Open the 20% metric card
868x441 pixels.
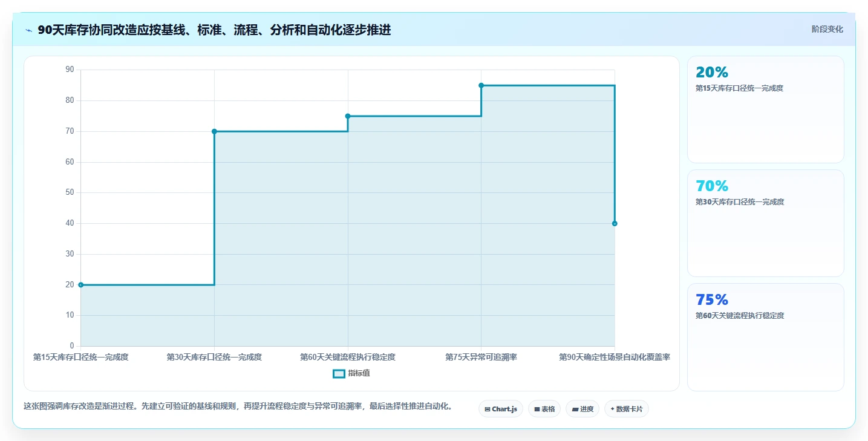(x=765, y=109)
